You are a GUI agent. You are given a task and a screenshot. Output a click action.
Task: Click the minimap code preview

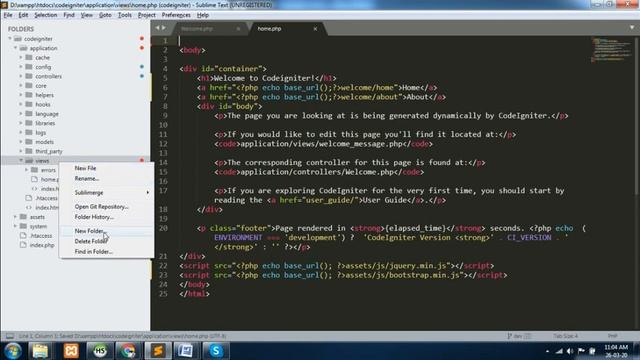611,50
